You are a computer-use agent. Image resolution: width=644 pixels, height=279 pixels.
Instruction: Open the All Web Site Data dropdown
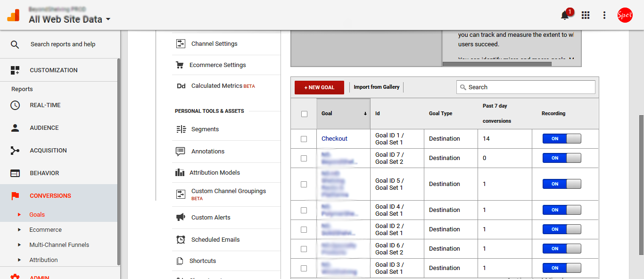click(70, 19)
